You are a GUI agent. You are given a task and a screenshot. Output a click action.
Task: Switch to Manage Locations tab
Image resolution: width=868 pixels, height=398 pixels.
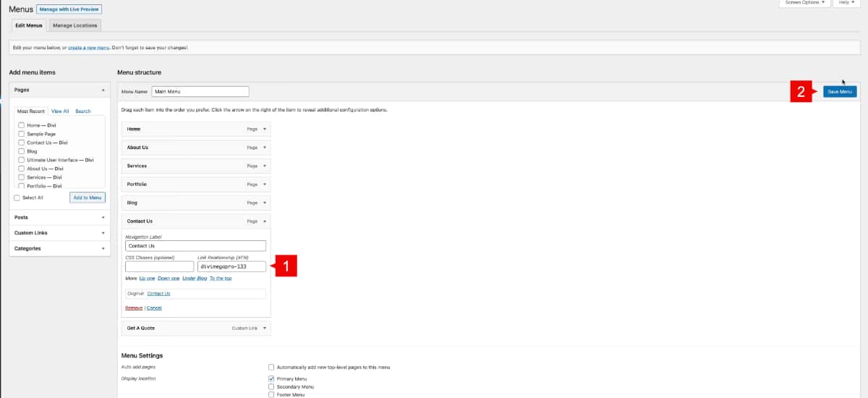click(75, 25)
